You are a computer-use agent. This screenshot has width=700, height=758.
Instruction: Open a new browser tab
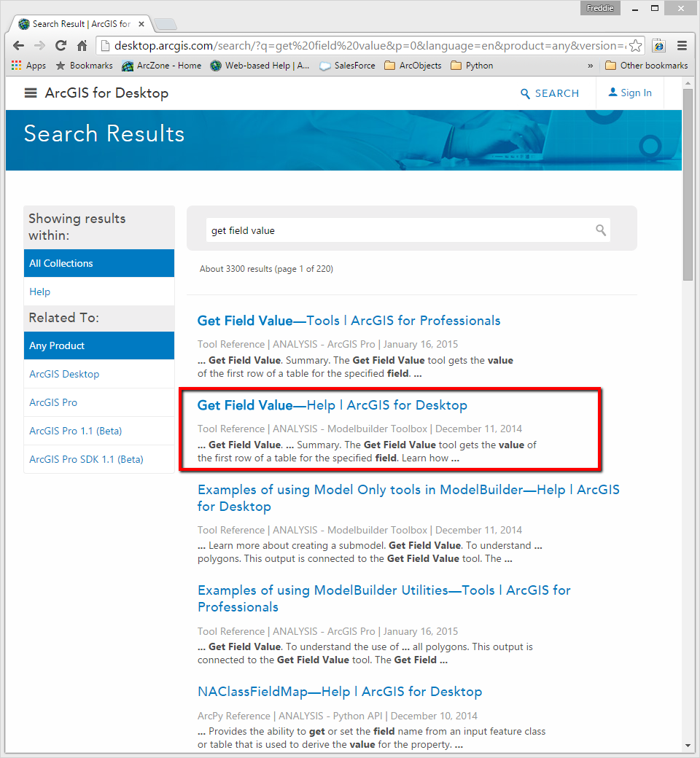(x=165, y=23)
